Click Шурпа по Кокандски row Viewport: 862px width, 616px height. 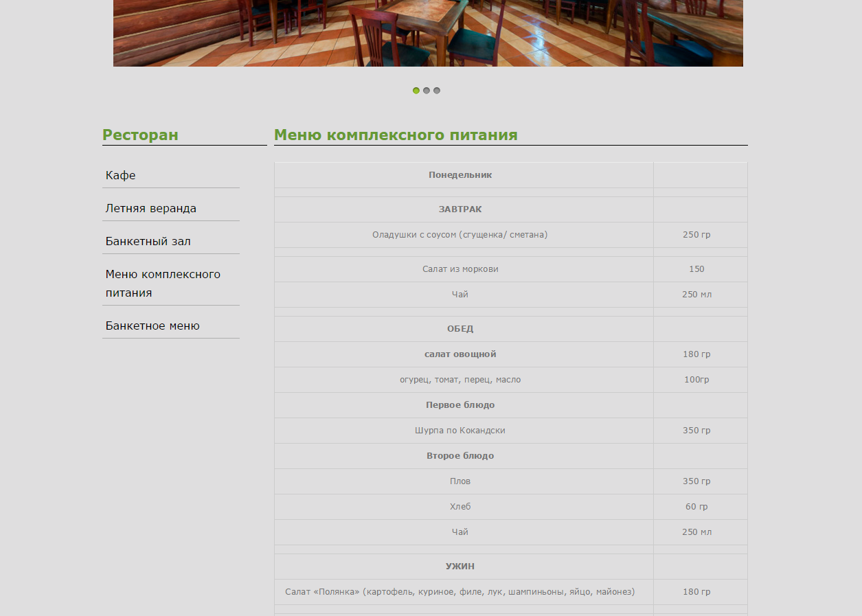tap(460, 431)
